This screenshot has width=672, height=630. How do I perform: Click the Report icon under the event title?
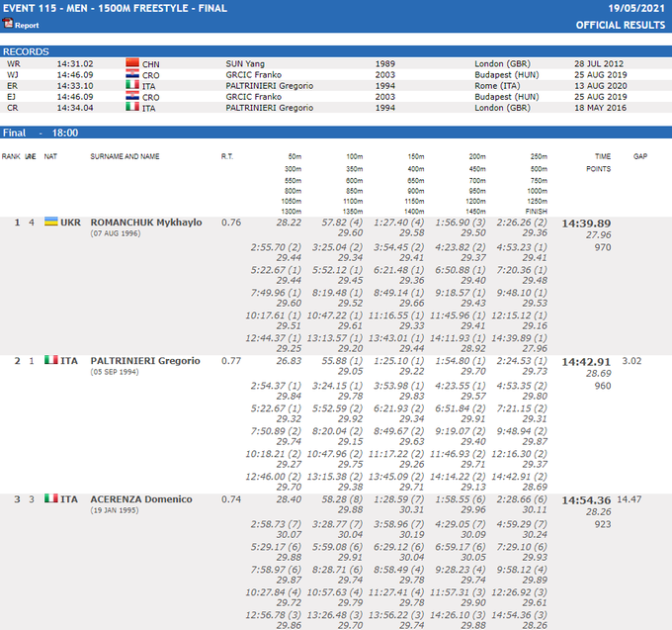pos(8,25)
